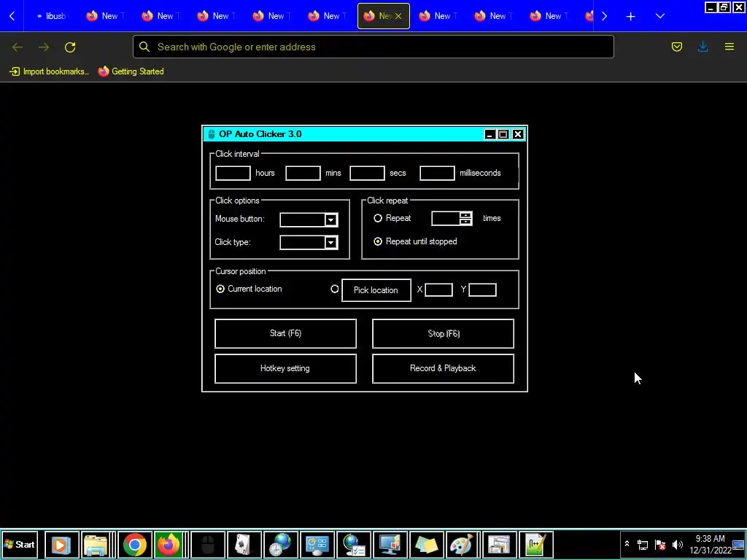The height and width of the screenshot is (560, 747).
Task: Show hidden icons in the system tray
Action: tap(627, 544)
